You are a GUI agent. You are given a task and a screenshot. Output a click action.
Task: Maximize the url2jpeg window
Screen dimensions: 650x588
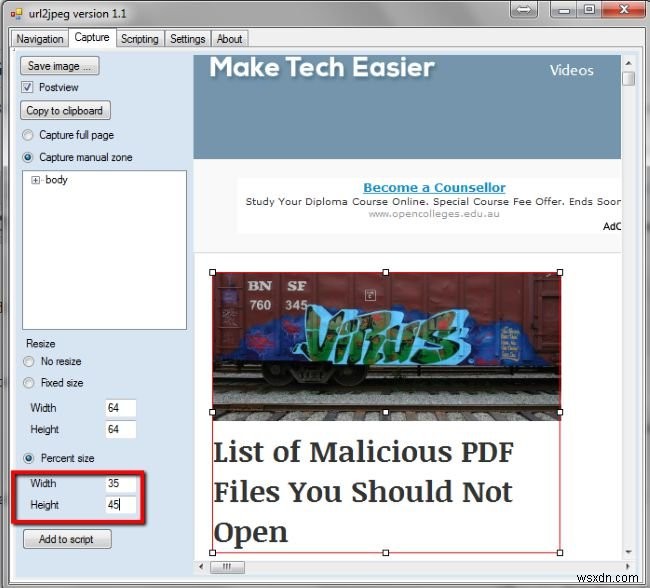[x=589, y=10]
